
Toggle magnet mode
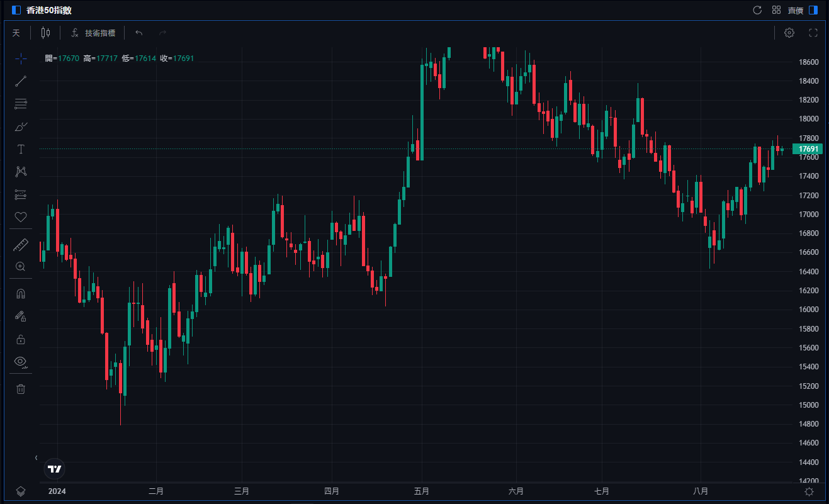(21, 294)
